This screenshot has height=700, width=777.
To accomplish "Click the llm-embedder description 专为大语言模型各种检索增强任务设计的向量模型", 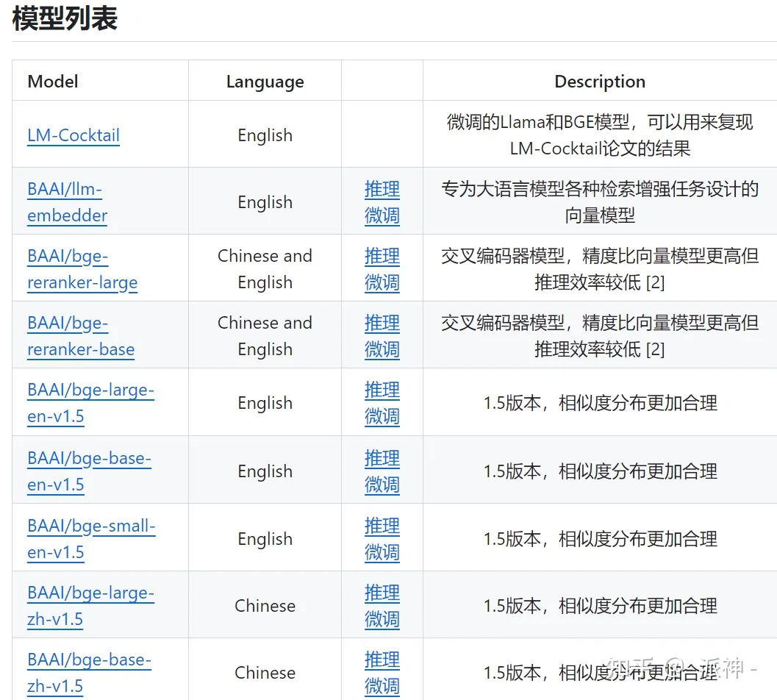I will 600,202.
